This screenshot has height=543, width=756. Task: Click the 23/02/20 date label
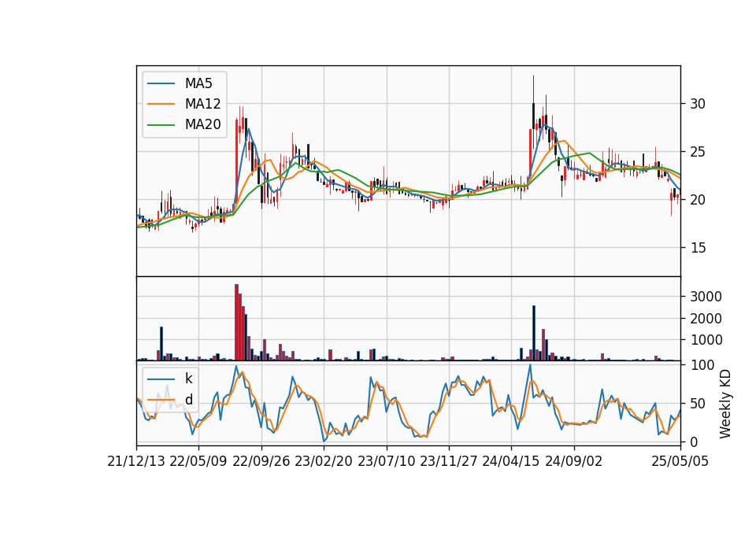pos(324,461)
